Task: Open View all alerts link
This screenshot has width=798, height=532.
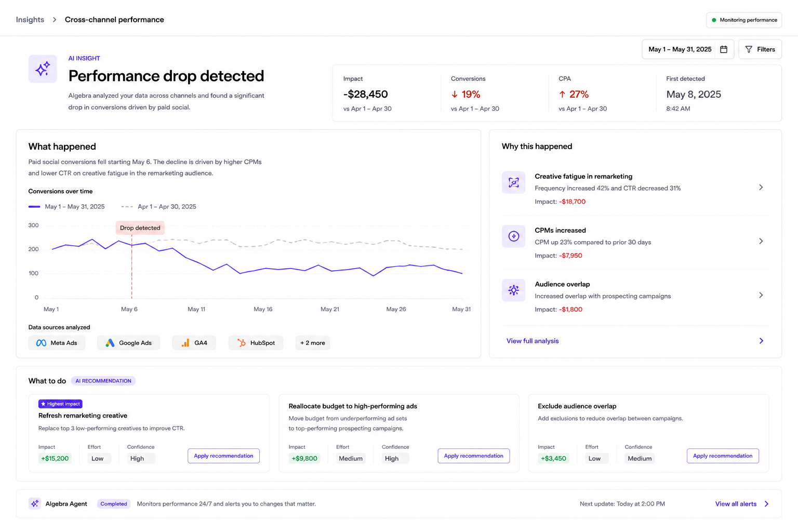Action: (x=736, y=504)
